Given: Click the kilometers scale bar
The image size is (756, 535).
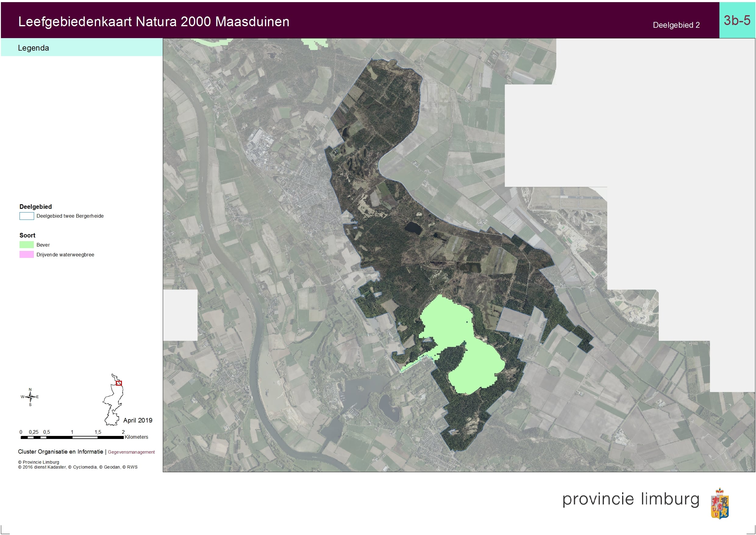Looking at the screenshot, I should point(72,437).
